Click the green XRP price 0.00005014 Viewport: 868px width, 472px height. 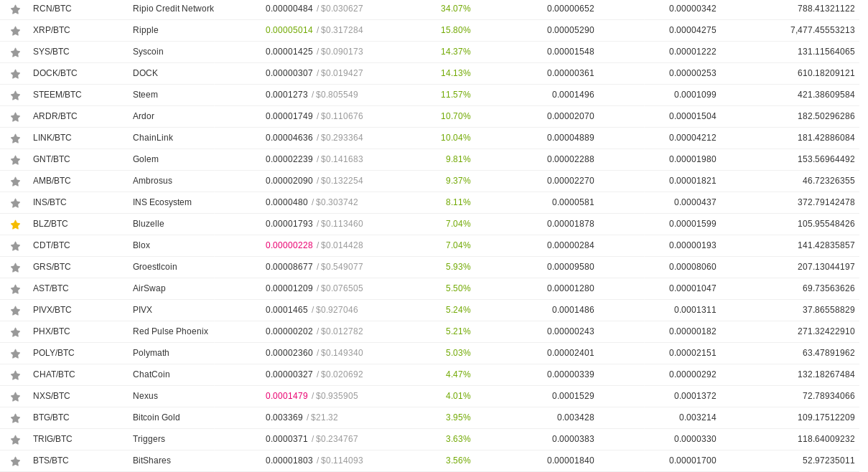(289, 30)
